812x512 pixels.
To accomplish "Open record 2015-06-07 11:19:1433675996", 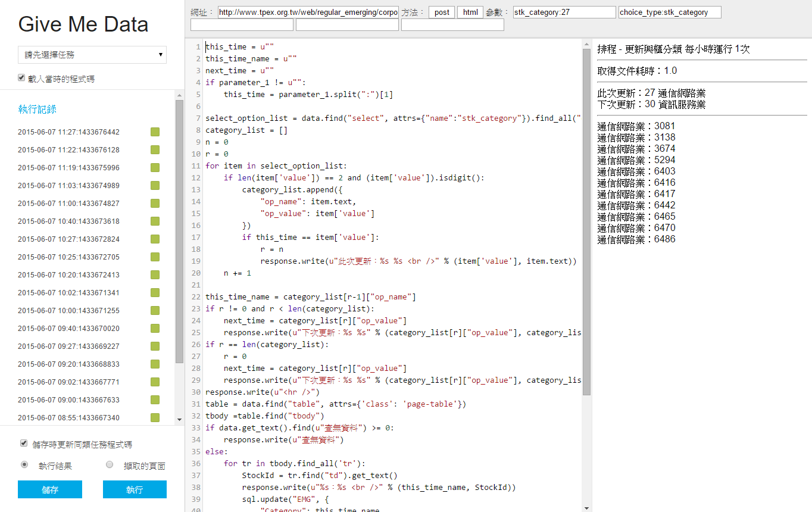I will click(x=68, y=168).
